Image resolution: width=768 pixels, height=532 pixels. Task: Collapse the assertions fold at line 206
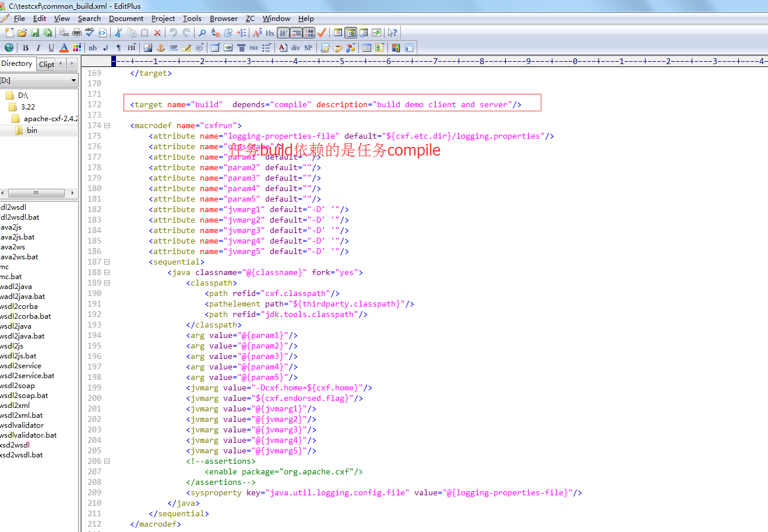[x=107, y=461]
